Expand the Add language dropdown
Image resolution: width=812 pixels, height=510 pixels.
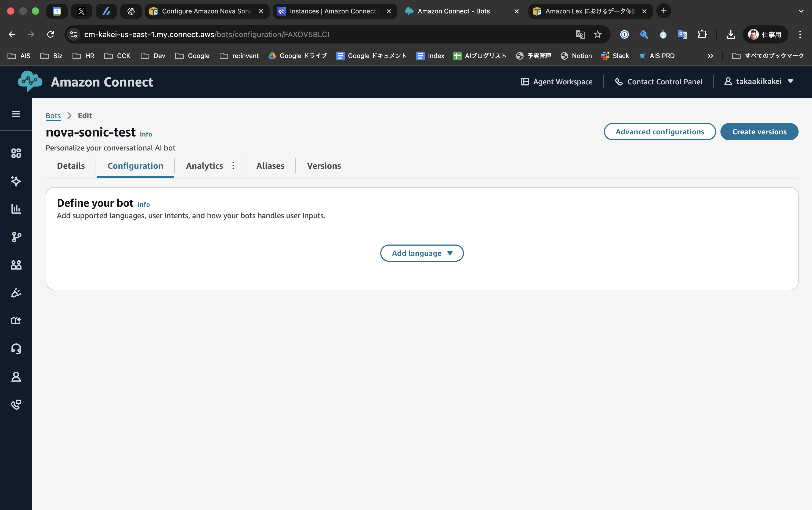[422, 253]
